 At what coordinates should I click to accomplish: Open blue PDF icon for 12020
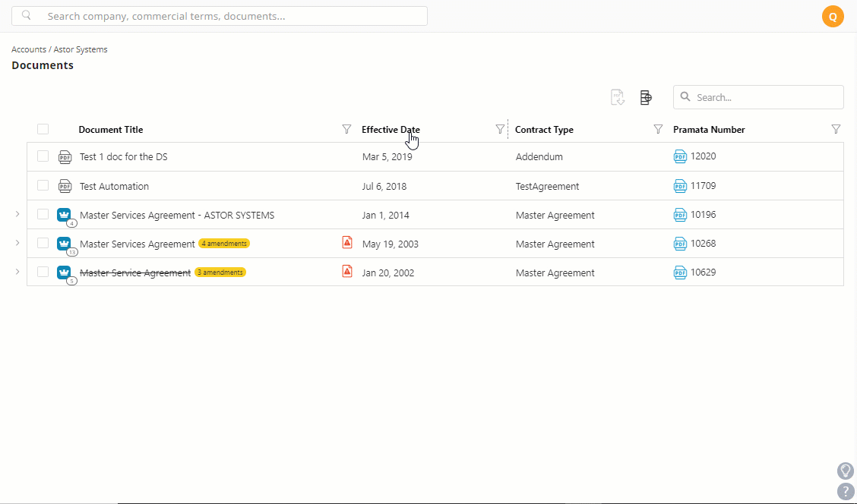(680, 156)
